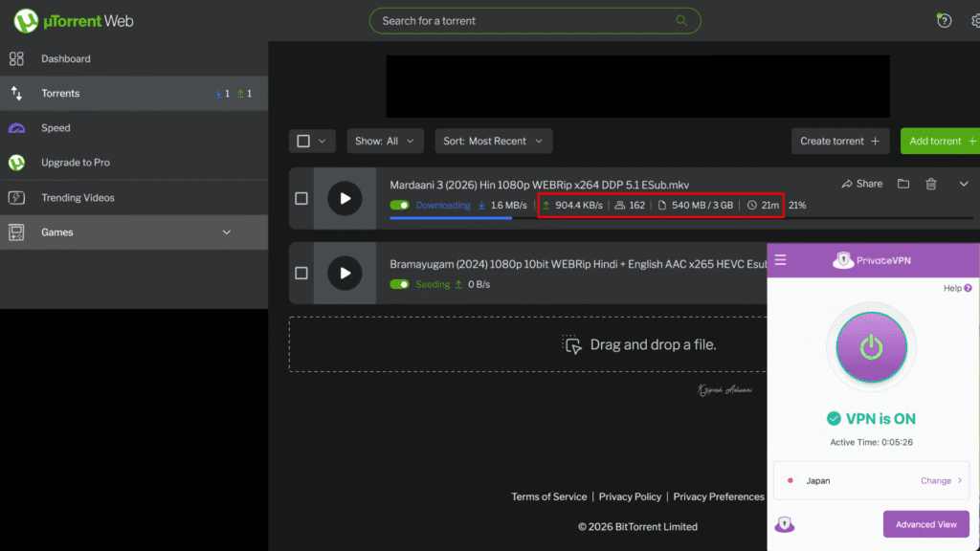This screenshot has width=980, height=551.
Task: Click the Mardaani 3 file size icon
Action: [662, 205]
